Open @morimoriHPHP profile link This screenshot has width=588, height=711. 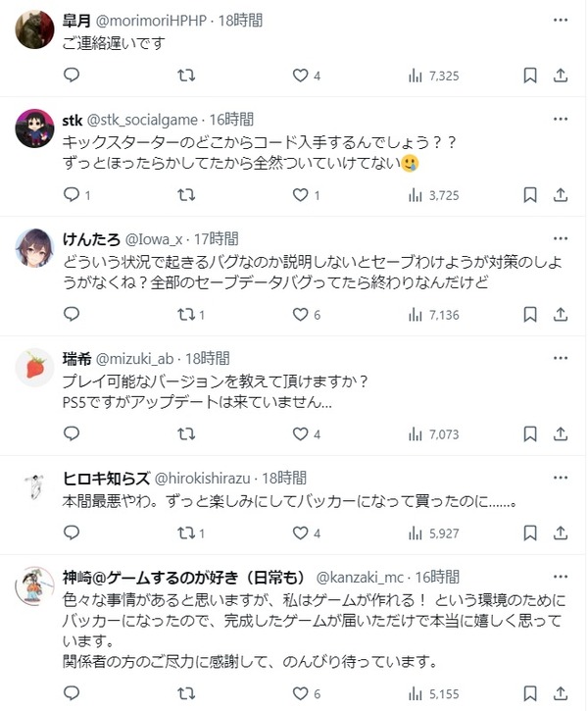pyautogui.click(x=151, y=21)
